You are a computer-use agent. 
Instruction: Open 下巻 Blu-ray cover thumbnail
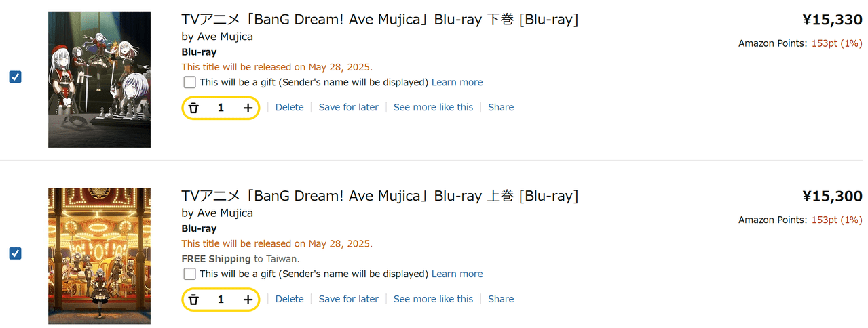pos(99,79)
